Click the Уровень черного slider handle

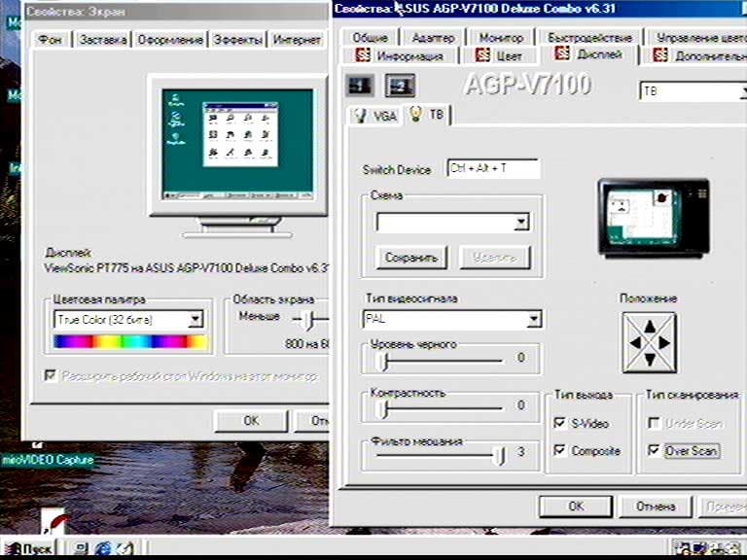point(382,362)
